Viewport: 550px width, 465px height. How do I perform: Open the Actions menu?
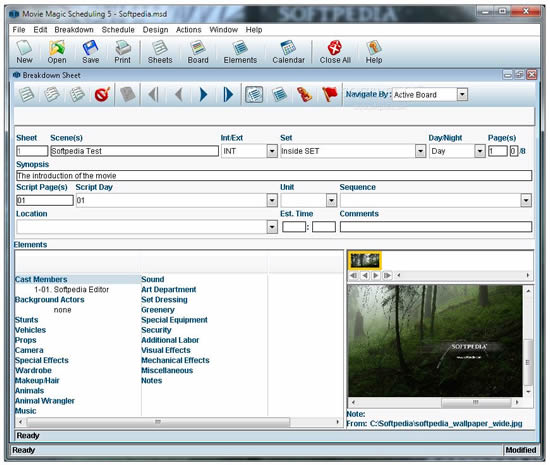tap(189, 30)
